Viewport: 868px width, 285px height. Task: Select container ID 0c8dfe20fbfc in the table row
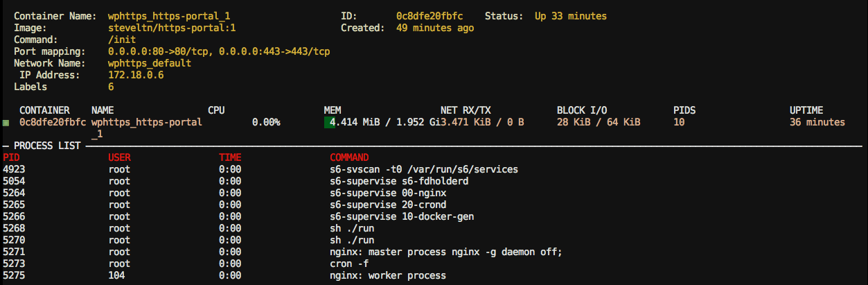tap(53, 122)
